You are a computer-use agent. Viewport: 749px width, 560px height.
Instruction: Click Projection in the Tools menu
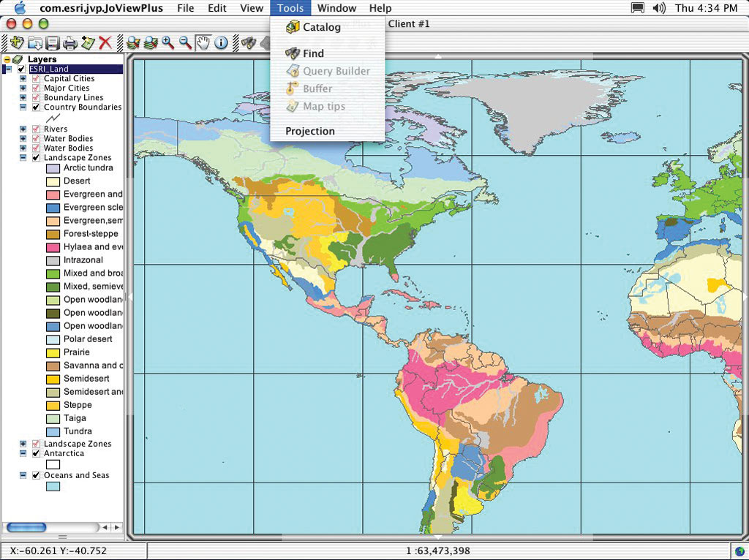(x=310, y=132)
